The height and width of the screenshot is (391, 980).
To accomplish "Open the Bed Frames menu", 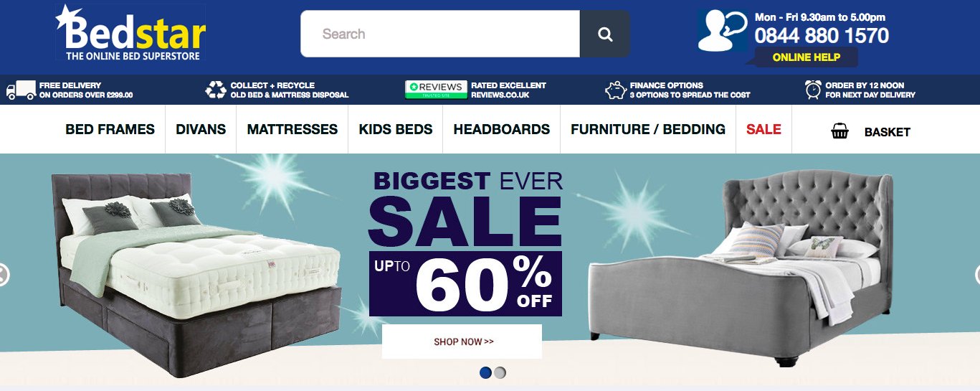I will point(110,129).
